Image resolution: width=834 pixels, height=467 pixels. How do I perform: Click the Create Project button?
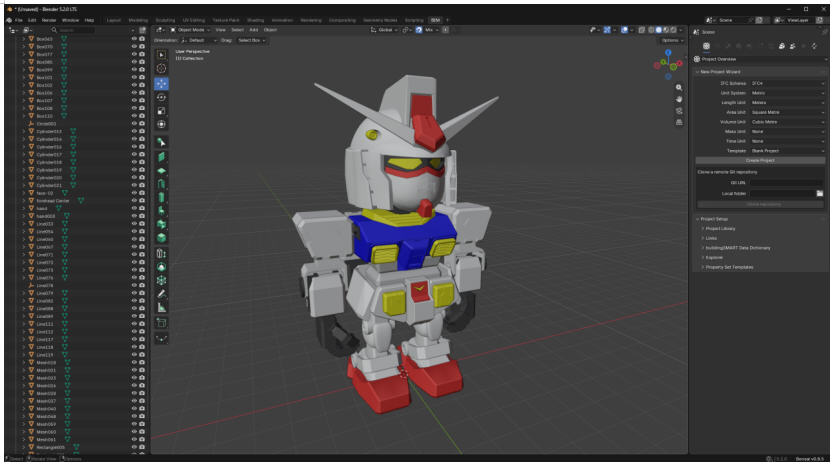[x=760, y=161]
